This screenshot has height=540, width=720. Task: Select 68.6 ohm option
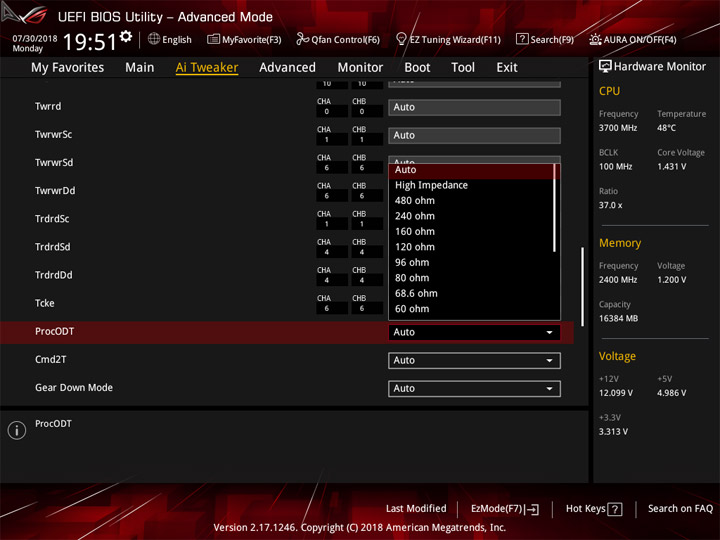click(471, 293)
